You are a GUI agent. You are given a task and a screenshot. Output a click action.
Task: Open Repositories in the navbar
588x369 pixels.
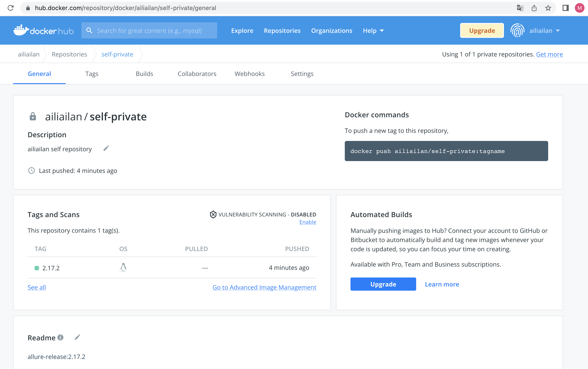(x=282, y=30)
